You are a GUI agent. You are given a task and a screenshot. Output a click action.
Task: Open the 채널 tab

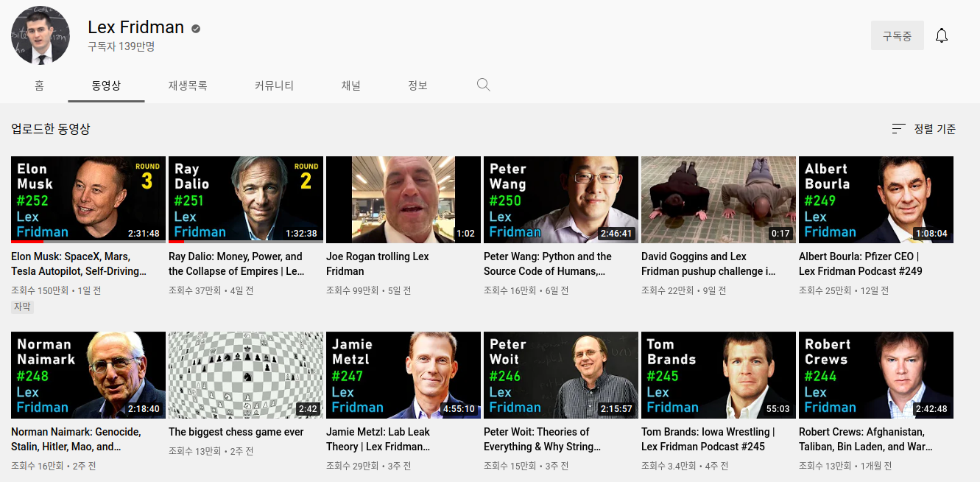coord(351,85)
